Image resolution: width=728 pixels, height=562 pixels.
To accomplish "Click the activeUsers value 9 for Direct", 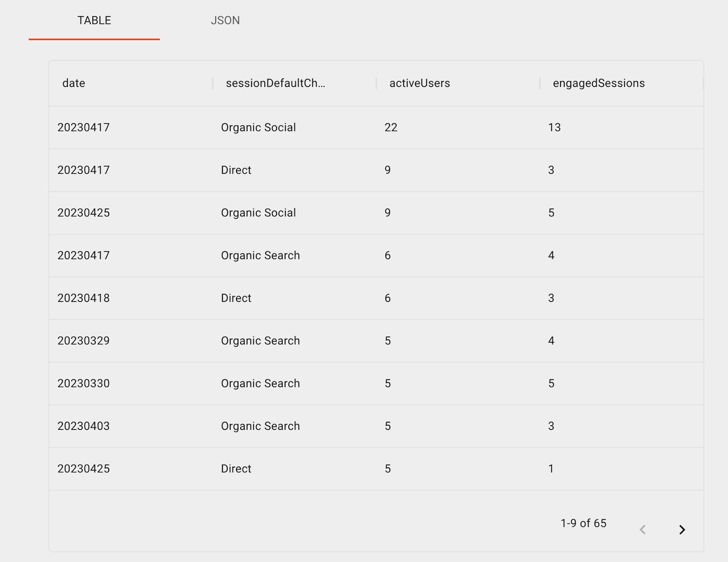I will (387, 170).
